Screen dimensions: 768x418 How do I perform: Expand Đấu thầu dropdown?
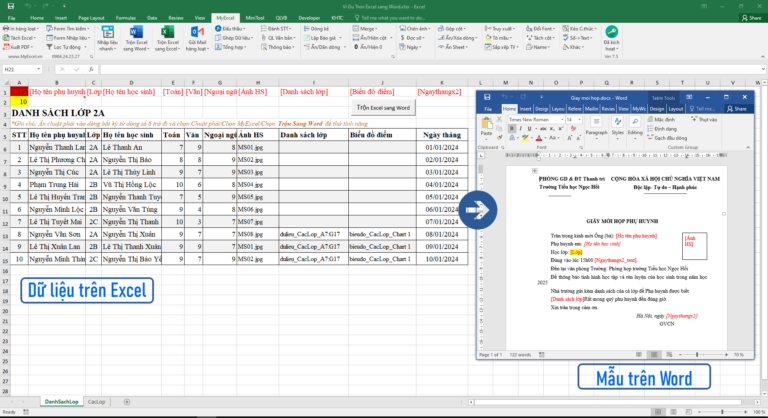coord(243,29)
